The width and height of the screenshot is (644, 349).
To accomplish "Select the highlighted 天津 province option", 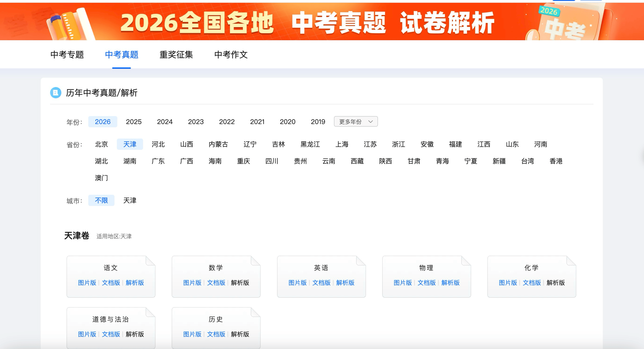I will [x=130, y=144].
